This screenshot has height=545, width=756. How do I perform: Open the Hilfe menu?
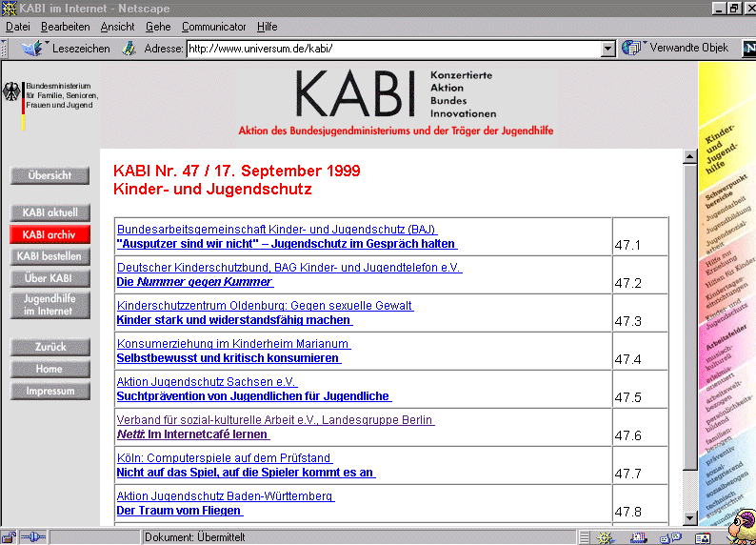[268, 27]
